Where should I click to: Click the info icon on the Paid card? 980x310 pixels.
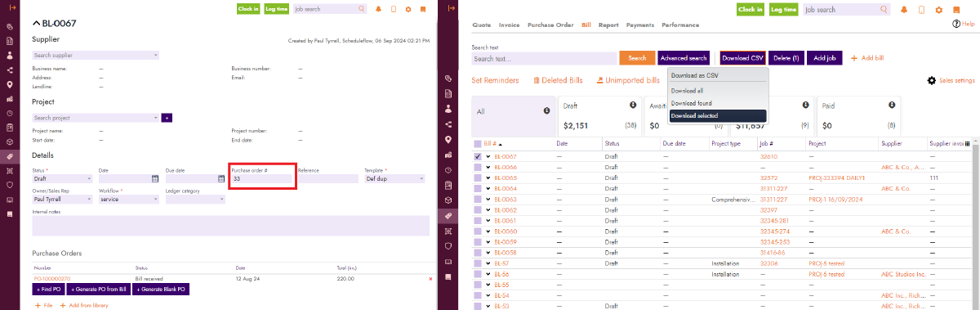coord(893,105)
